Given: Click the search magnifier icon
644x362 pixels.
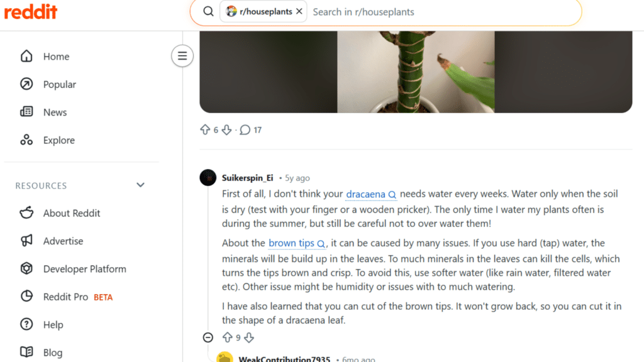Looking at the screenshot, I should point(208,11).
